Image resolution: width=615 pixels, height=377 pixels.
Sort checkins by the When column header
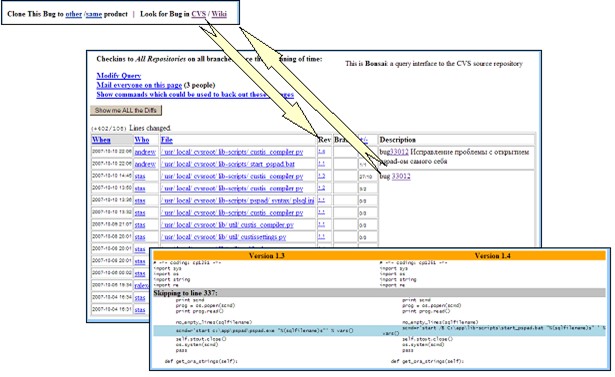coord(101,140)
